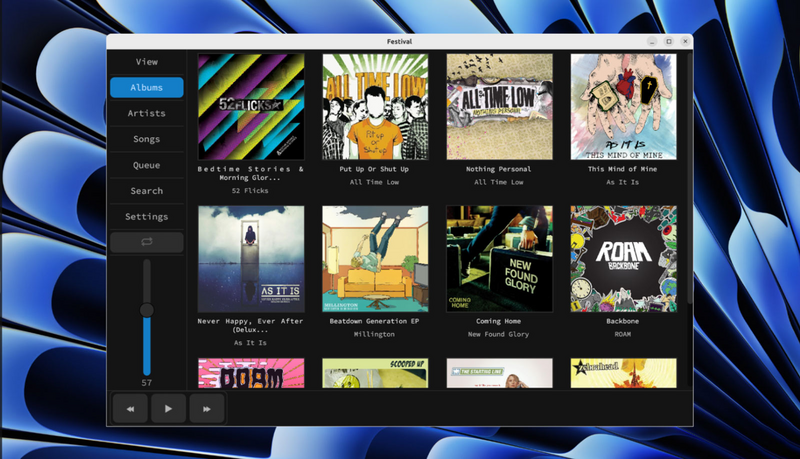Click the 'Backbone' album title

[622, 321]
